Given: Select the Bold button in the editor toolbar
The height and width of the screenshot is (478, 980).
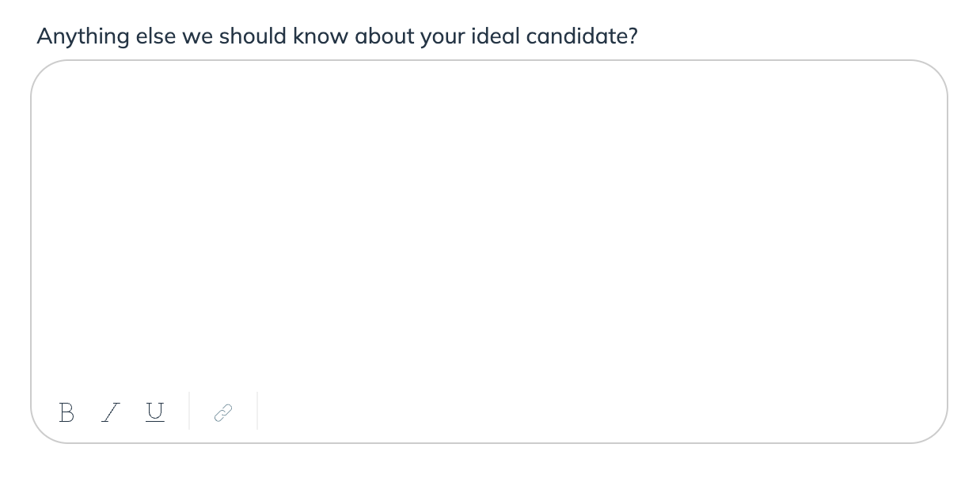Looking at the screenshot, I should pyautogui.click(x=67, y=412).
